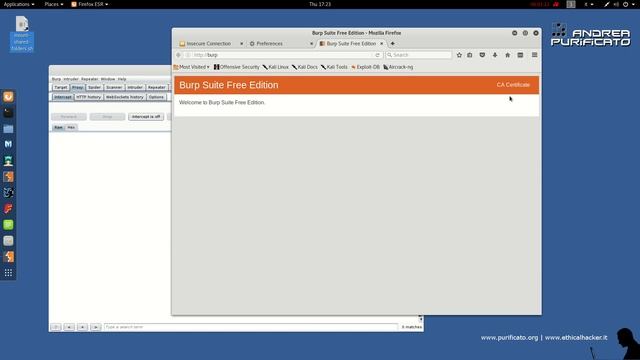
Task: Select Burp Suite Free Edition browser tab
Action: 351,43
